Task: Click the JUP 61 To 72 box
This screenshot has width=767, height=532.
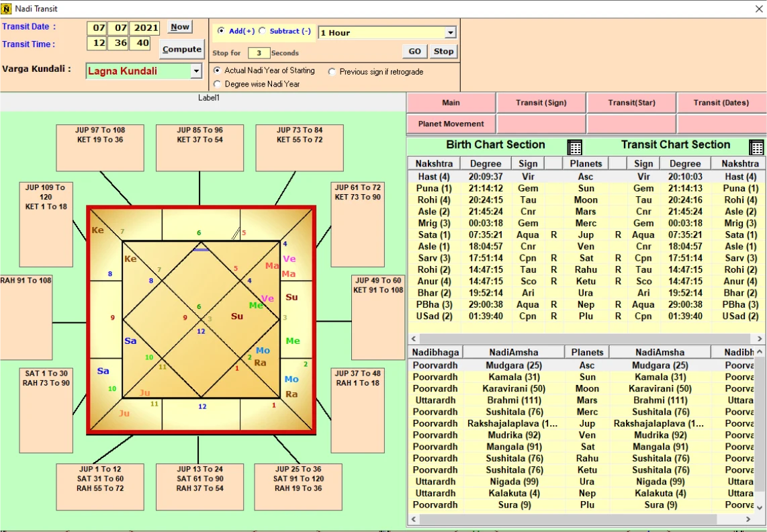Action: pyautogui.click(x=357, y=224)
